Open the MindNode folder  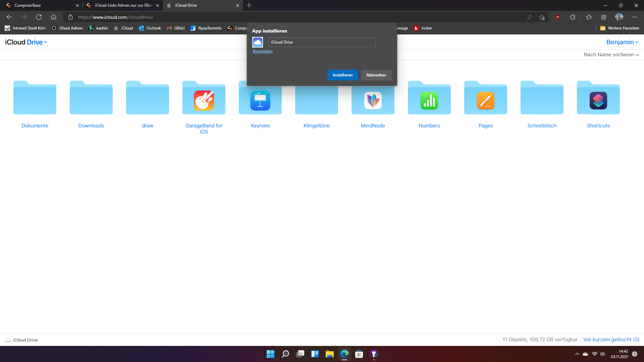pyautogui.click(x=373, y=101)
